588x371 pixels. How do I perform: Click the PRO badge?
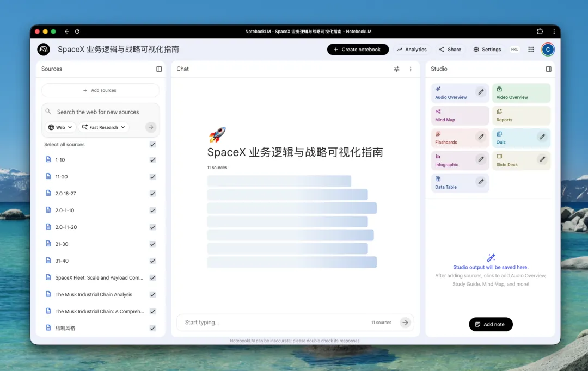(x=514, y=50)
